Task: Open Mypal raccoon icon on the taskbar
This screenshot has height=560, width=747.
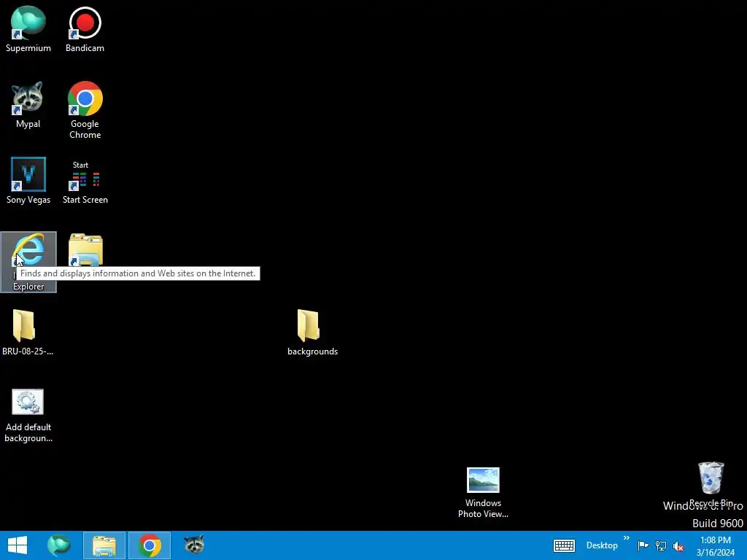Action: (x=194, y=545)
